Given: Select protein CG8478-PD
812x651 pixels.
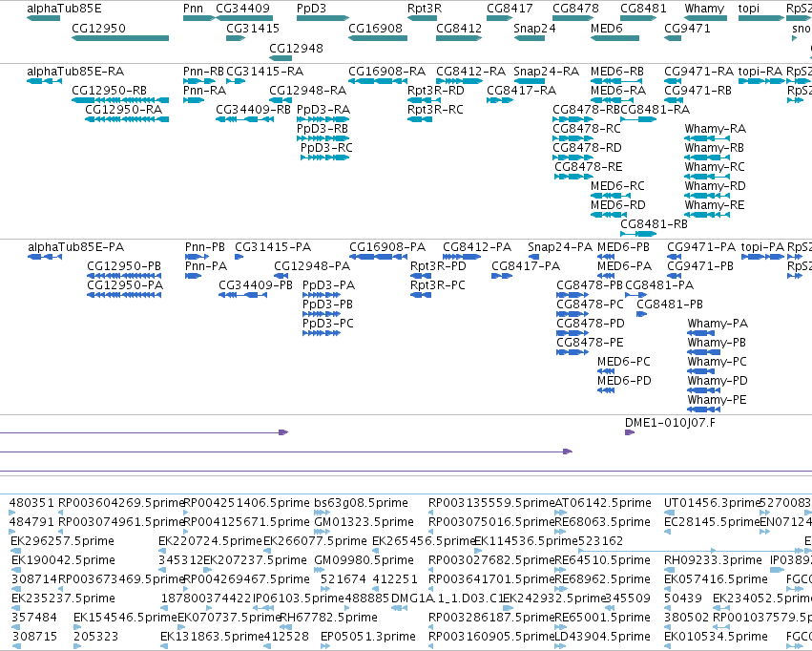Looking at the screenshot, I should (591, 324).
